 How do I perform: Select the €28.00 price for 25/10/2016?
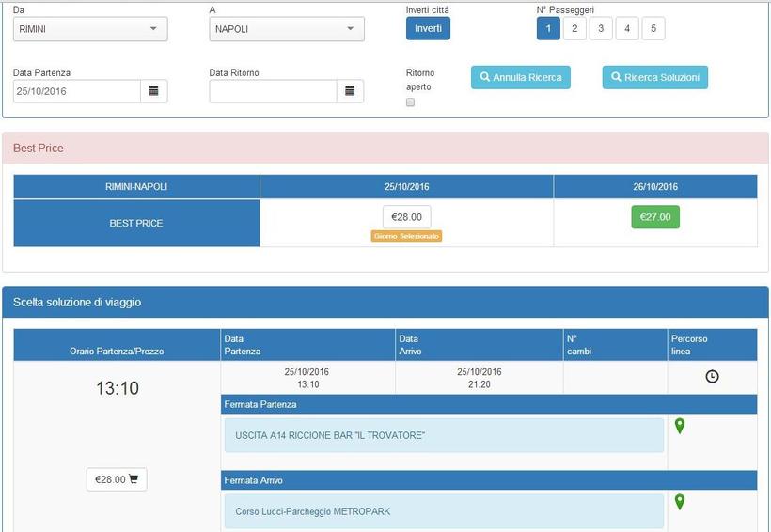point(406,217)
